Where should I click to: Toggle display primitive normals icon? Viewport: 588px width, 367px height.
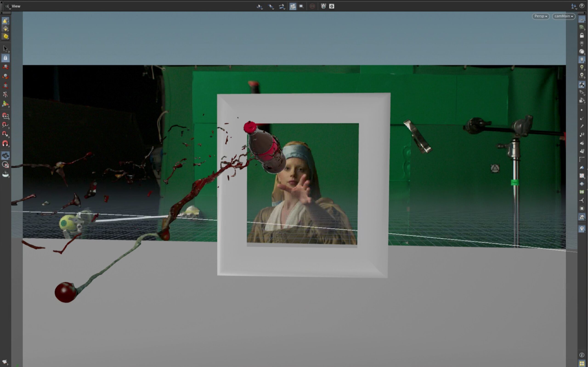point(582,143)
